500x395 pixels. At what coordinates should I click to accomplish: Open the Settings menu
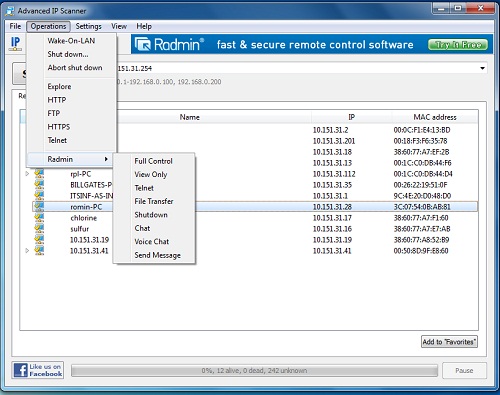(x=88, y=26)
